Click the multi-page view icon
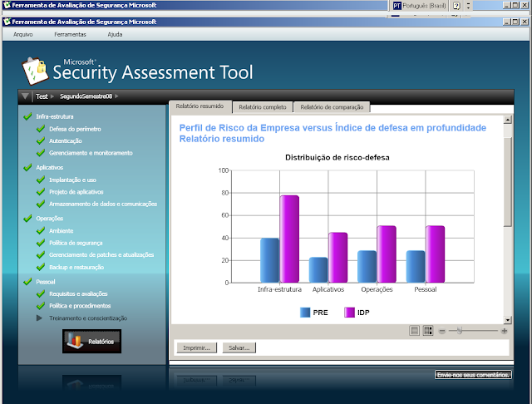This screenshot has height=404, width=532. (x=428, y=331)
